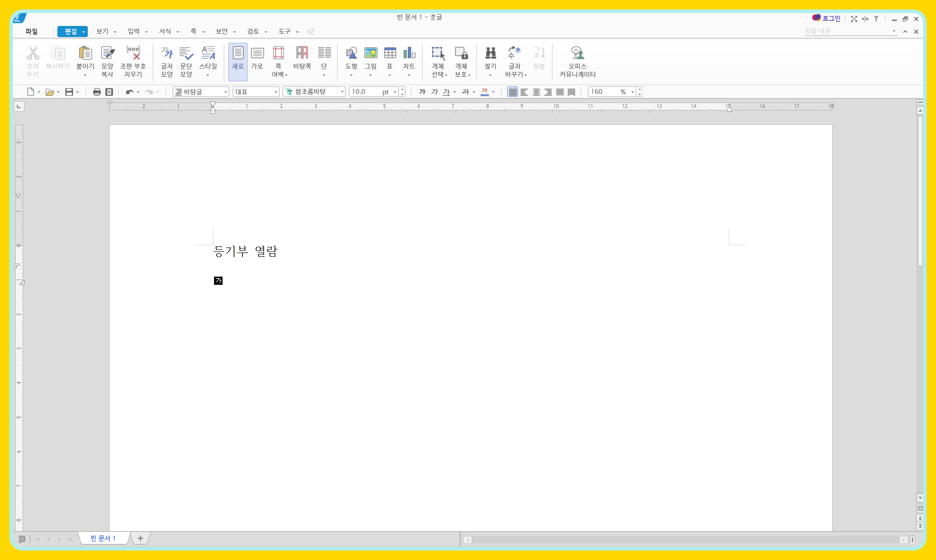This screenshot has width=936, height=560.
Task: Open the 바탕글 style dropdown
Action: tap(225, 92)
